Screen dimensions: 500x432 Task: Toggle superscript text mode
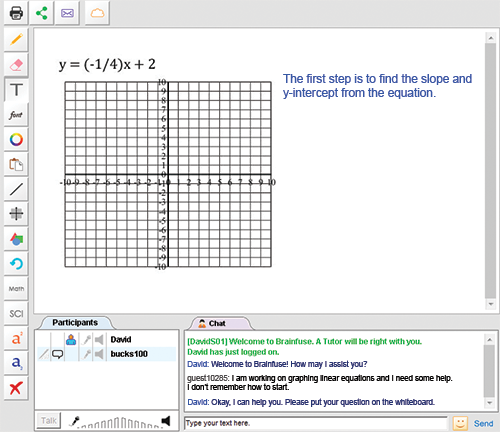[x=16, y=338]
